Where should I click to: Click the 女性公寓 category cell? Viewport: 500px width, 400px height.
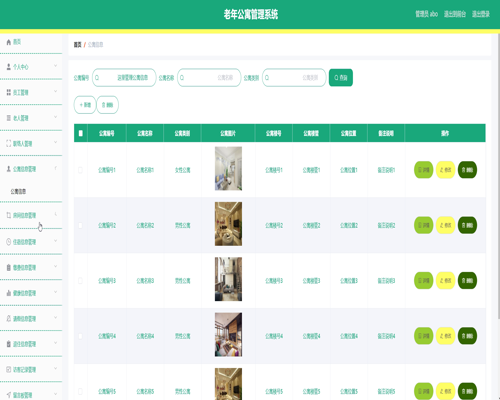(x=183, y=170)
